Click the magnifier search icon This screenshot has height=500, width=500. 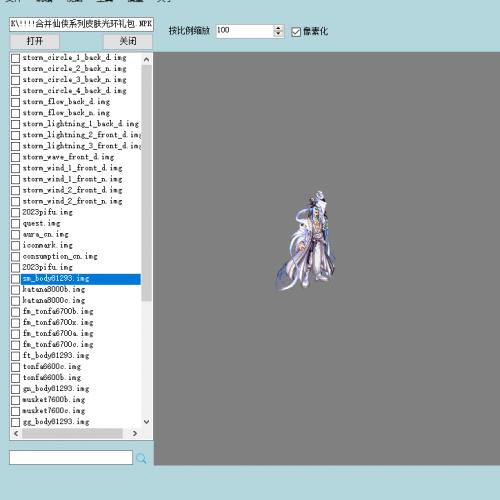pyautogui.click(x=141, y=458)
